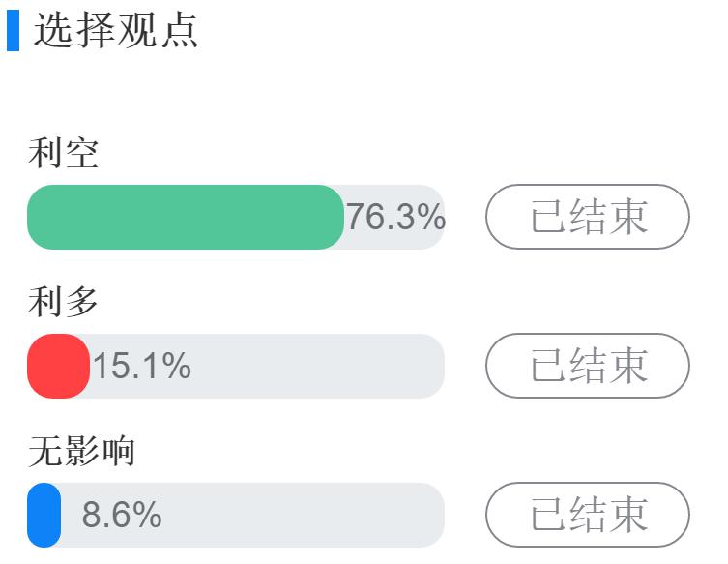Click the 15.1% percentage text
This screenshot has width=728, height=564.
(x=142, y=366)
